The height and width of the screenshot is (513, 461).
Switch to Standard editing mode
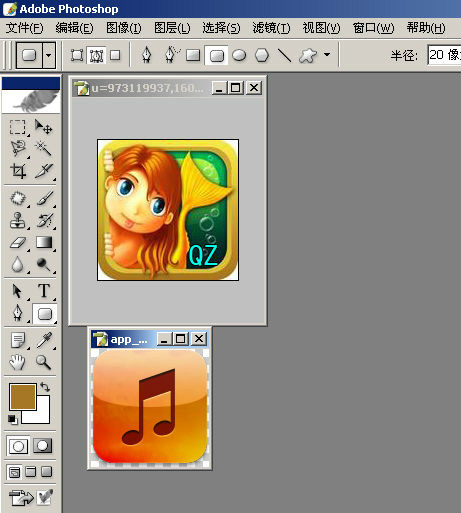click(18, 446)
